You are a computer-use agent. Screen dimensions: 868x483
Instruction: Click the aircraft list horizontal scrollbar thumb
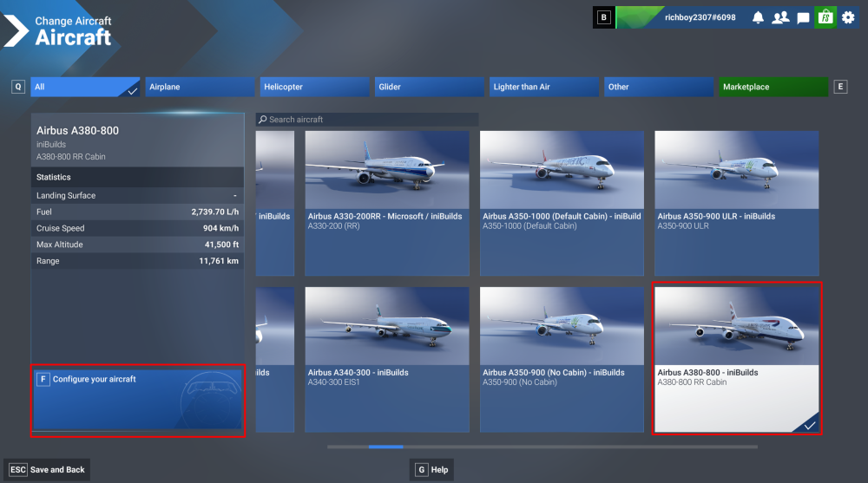tap(386, 447)
